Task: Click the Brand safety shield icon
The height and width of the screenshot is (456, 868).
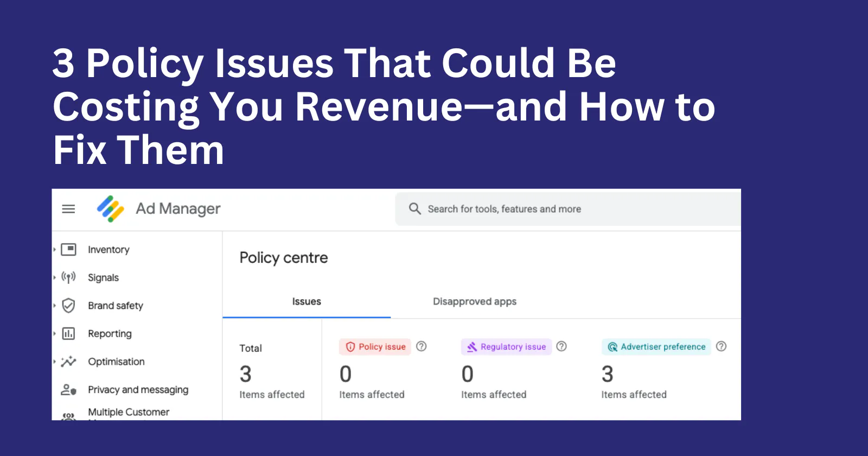Action: (x=68, y=306)
